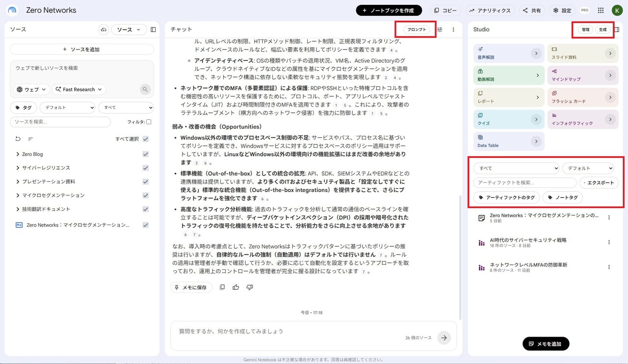Click the NotebookLM logo icon

(x=12, y=10)
